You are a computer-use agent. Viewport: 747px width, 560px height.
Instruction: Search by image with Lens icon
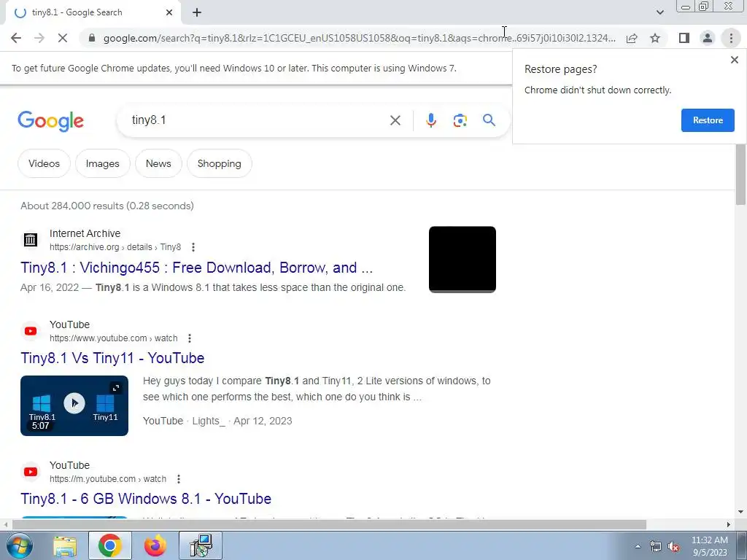(x=460, y=120)
